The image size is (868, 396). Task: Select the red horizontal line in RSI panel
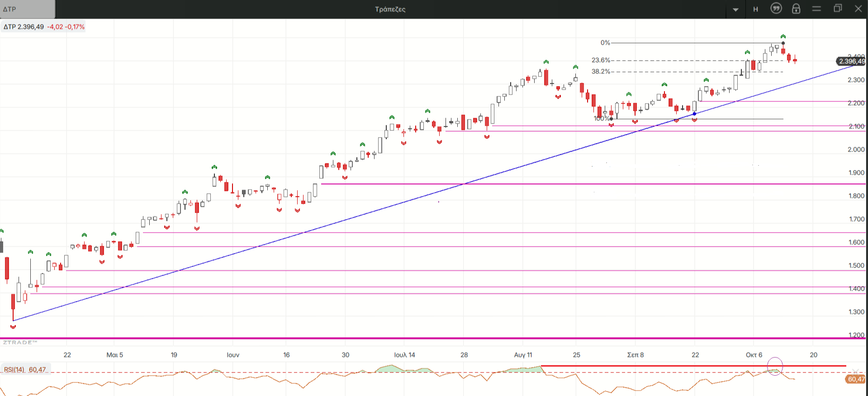pyautogui.click(x=678, y=366)
